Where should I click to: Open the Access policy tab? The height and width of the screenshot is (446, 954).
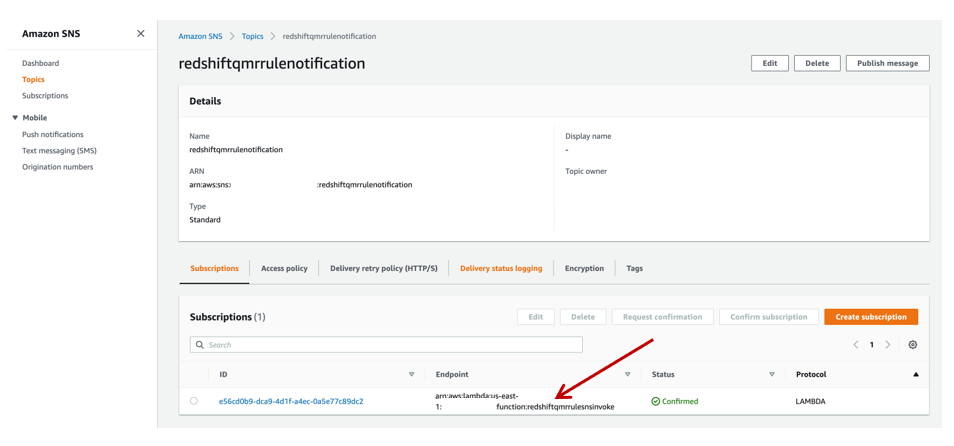pyautogui.click(x=284, y=268)
